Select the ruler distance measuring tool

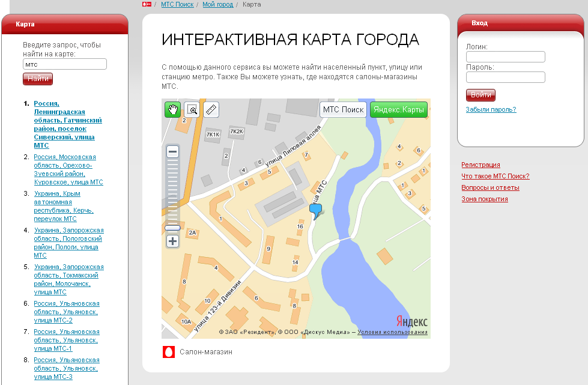211,109
